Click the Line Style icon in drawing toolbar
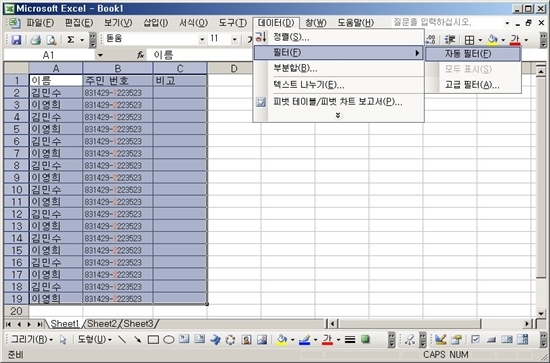This screenshot has height=363, width=550. click(x=350, y=340)
